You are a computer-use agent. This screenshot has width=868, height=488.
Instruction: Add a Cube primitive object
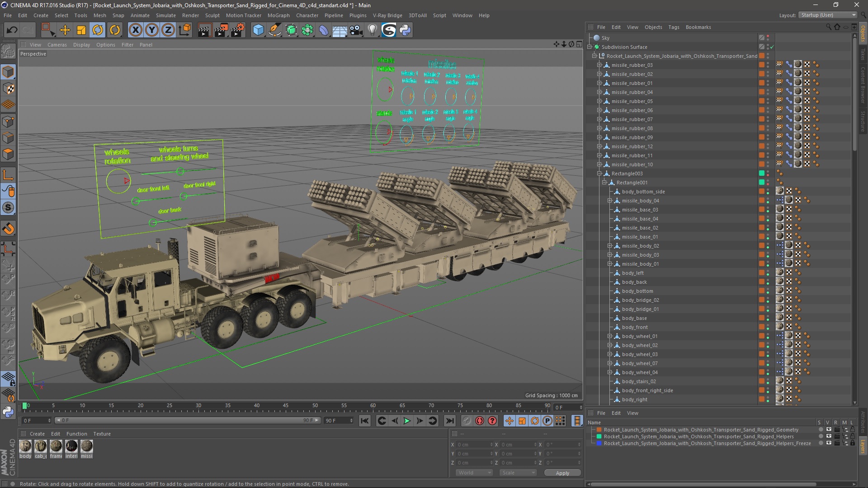click(x=258, y=30)
